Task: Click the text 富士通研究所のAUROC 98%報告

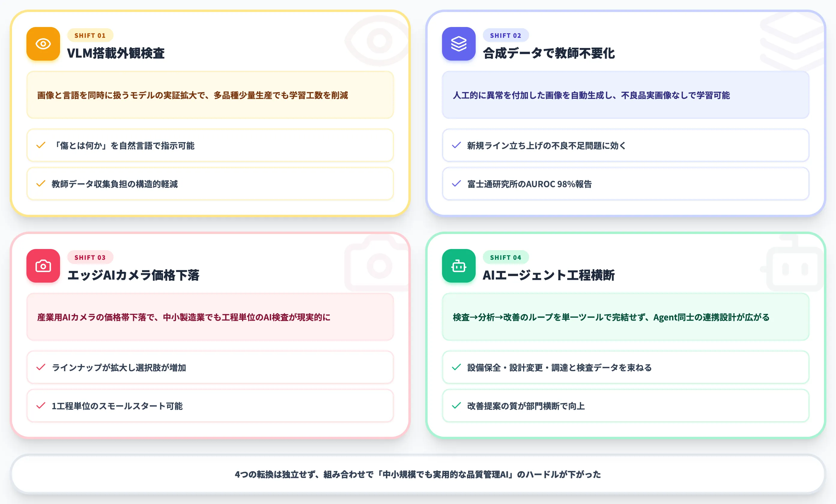Action: tap(529, 184)
